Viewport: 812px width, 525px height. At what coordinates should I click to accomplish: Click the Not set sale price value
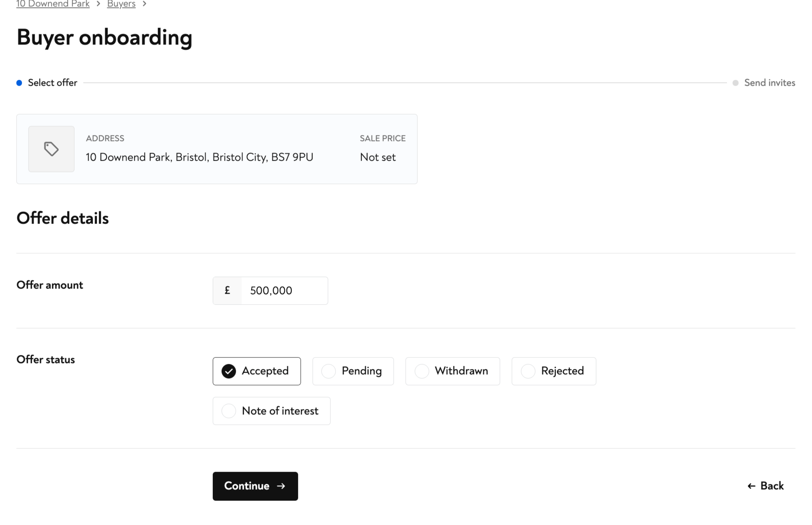378,157
